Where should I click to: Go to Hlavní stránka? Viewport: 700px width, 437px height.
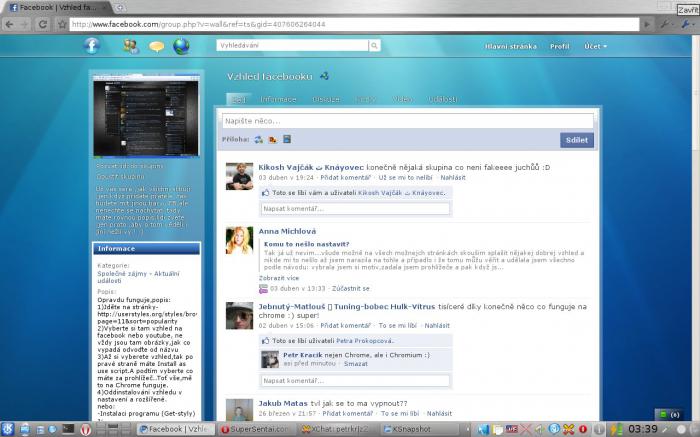[x=511, y=46]
